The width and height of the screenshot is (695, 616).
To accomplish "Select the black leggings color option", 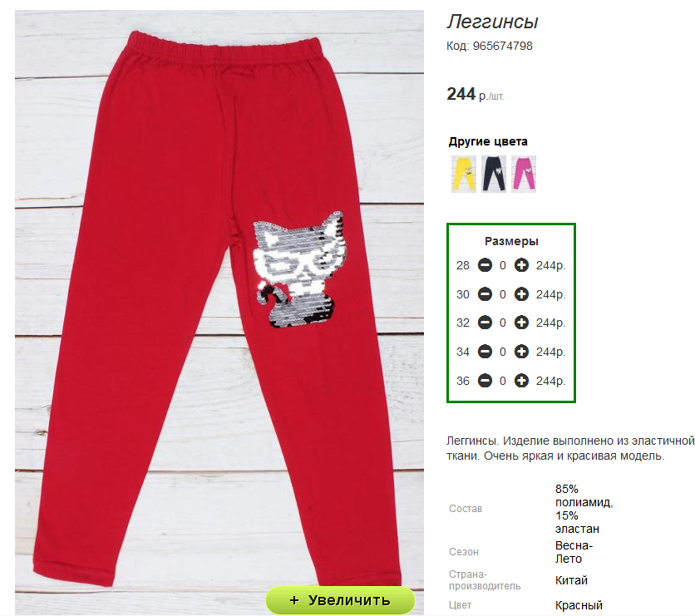I will [x=494, y=174].
